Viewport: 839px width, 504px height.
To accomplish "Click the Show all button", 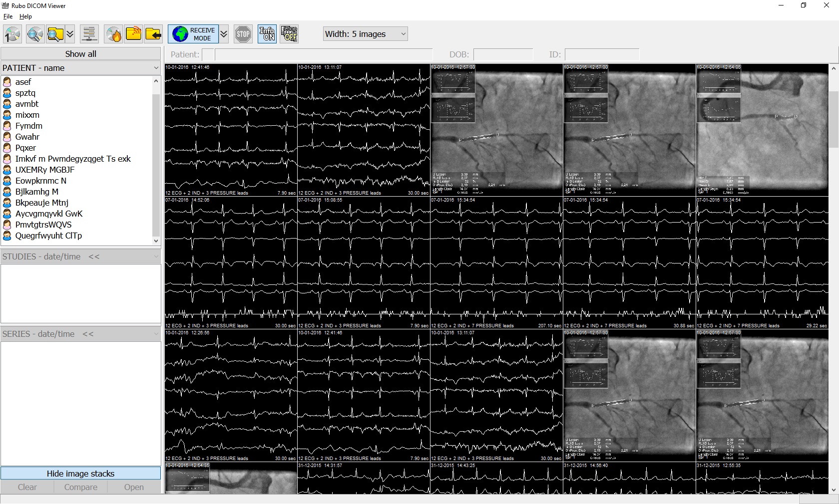I will click(x=81, y=54).
